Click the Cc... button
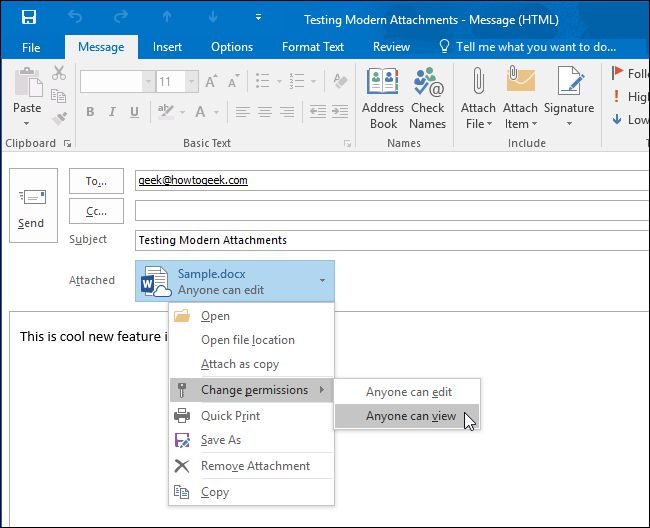Image resolution: width=650 pixels, height=528 pixels. coord(96,211)
